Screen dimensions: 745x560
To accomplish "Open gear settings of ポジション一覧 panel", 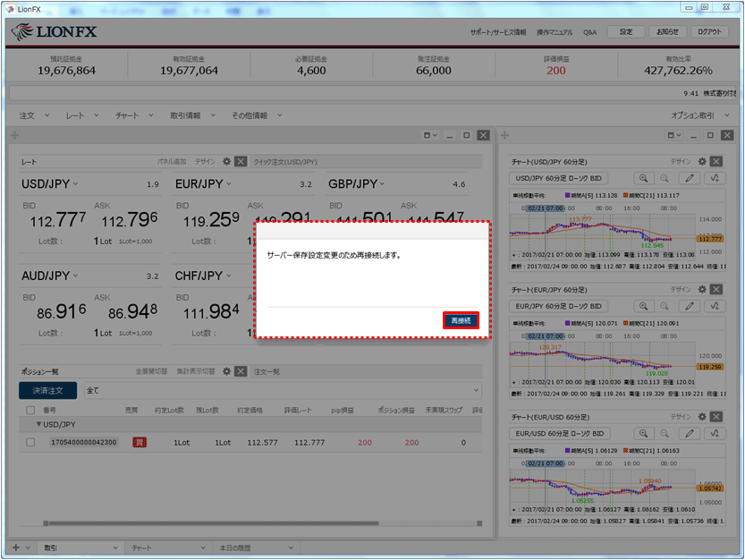I will [x=226, y=371].
